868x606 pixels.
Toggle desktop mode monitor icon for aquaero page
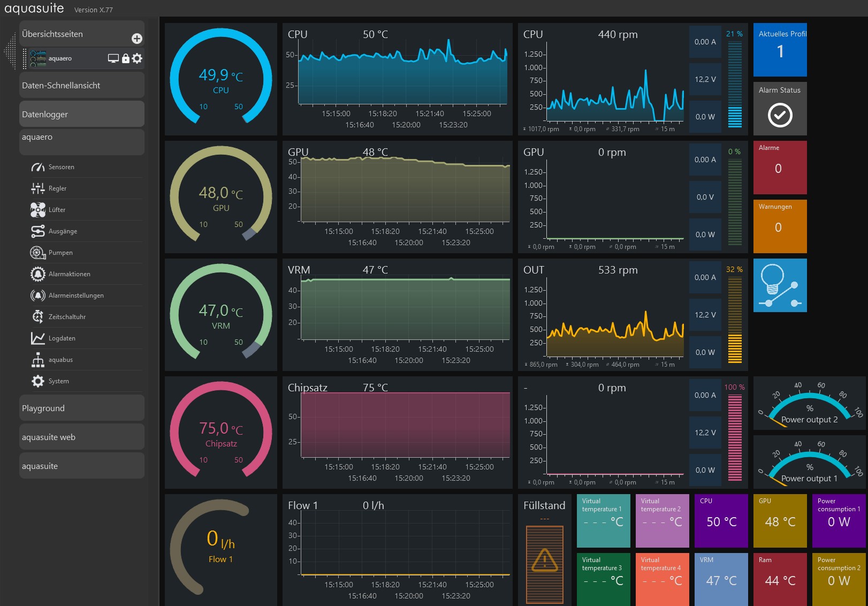tap(113, 58)
